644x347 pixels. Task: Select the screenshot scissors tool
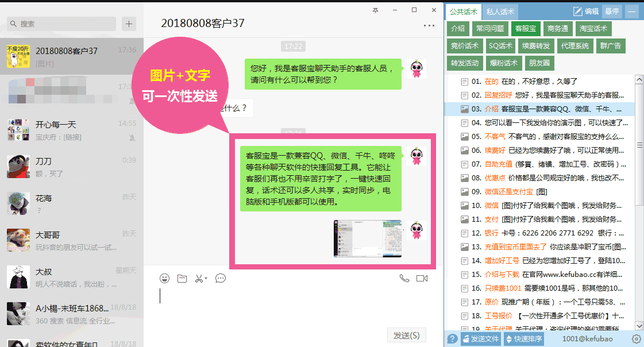point(199,279)
